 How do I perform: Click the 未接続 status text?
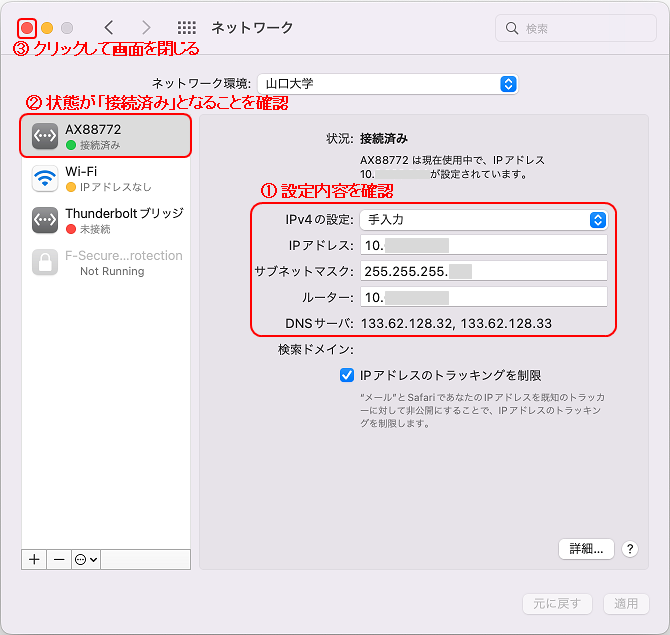pyautogui.click(x=95, y=229)
